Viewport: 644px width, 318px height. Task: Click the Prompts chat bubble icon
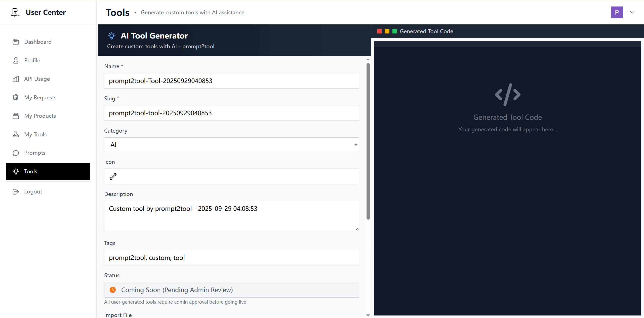[16, 153]
